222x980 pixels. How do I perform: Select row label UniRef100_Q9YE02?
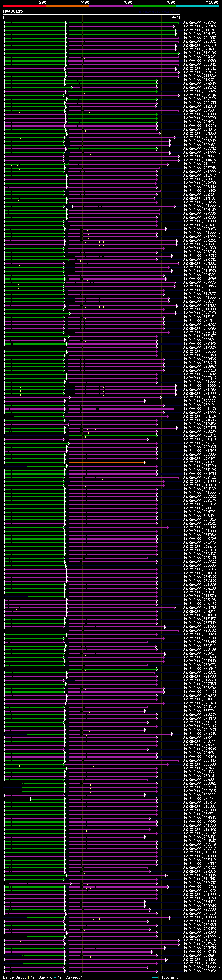point(199,88)
